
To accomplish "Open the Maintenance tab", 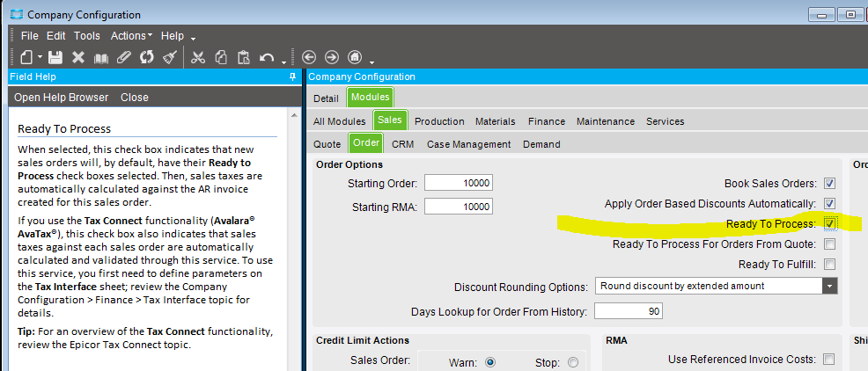I will [606, 121].
